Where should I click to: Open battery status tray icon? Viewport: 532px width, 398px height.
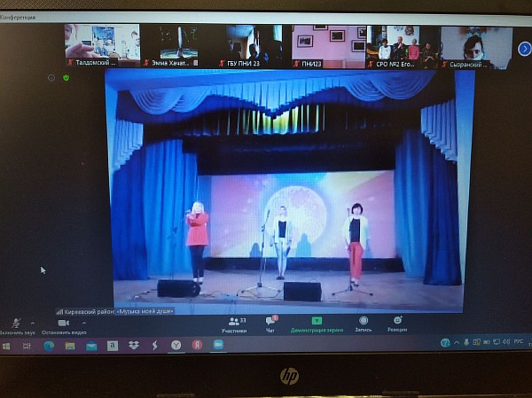486,343
